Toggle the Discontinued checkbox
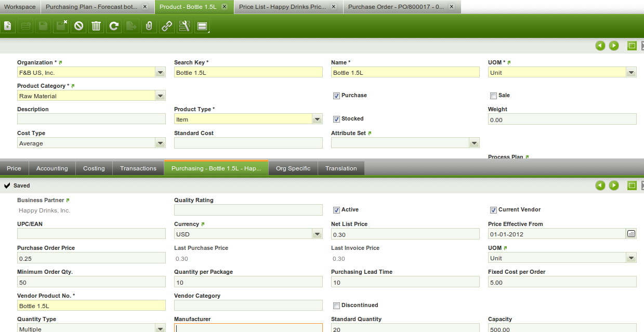Screen dimensions: 644x332 tap(336, 306)
